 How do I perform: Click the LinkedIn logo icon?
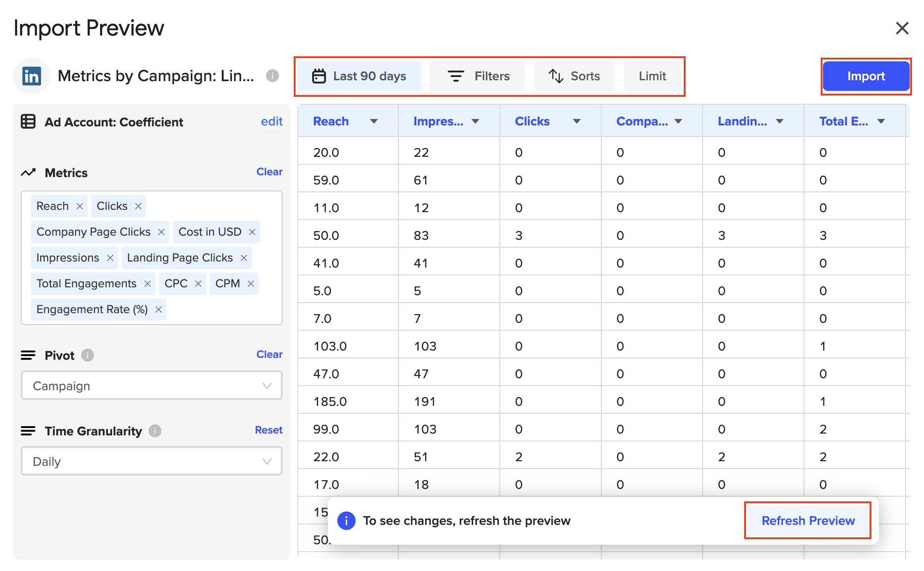point(31,76)
